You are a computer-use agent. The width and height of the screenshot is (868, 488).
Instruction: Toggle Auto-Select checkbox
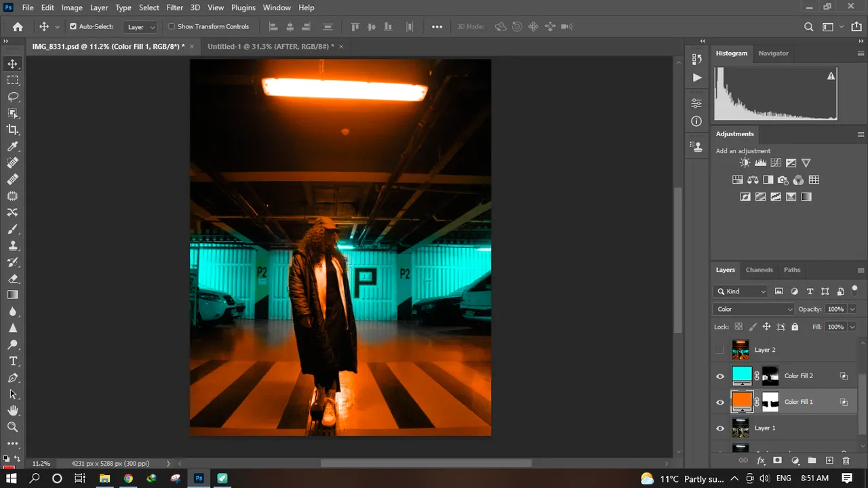pyautogui.click(x=73, y=26)
